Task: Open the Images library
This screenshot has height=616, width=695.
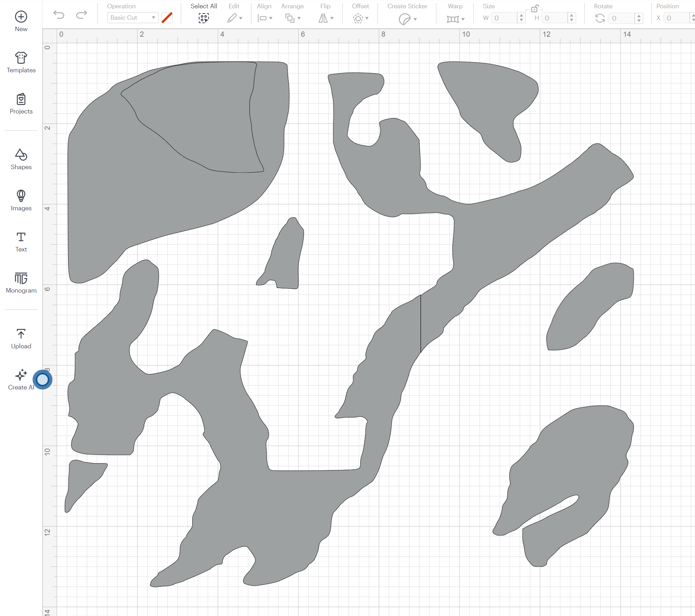Action: click(21, 201)
